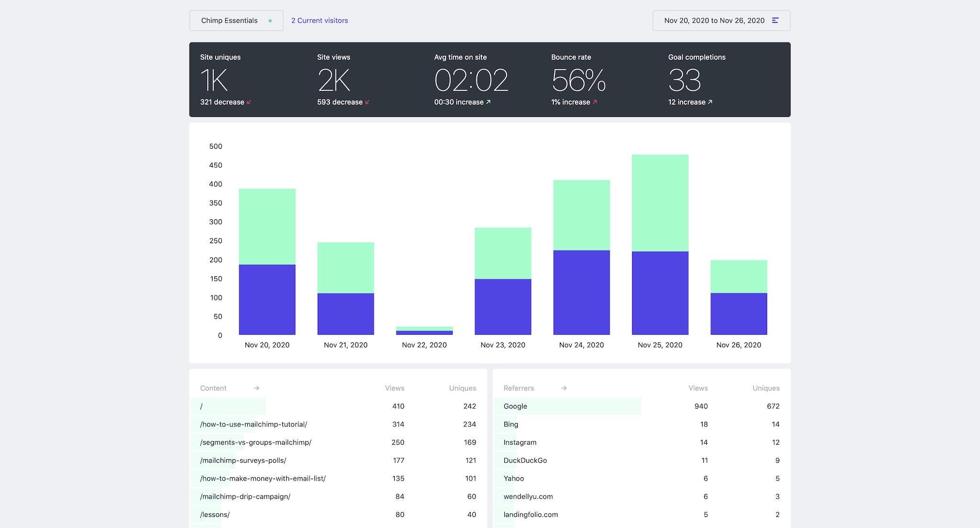
Task: Click the goal completions metric icon
Action: click(x=711, y=101)
